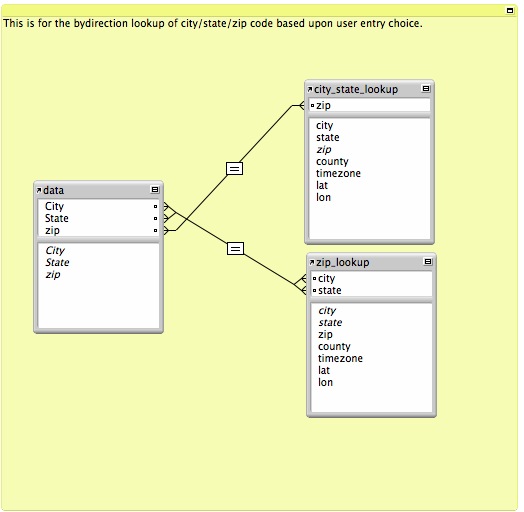
Task: Open equals relationship box to city_state_lookup
Action: 235,168
